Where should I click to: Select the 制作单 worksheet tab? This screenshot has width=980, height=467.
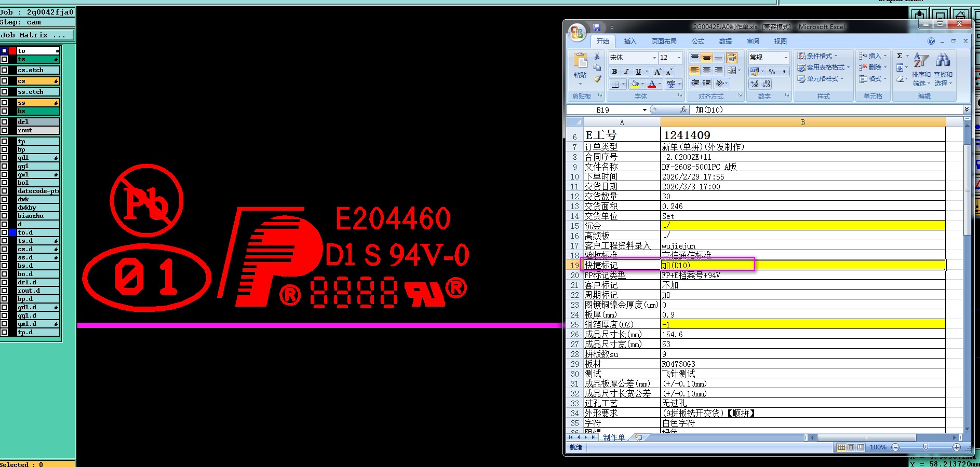pos(614,437)
